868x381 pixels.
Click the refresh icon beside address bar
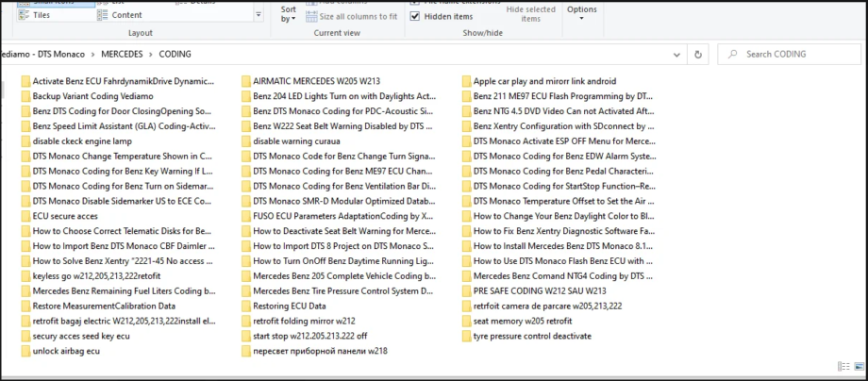click(x=697, y=54)
